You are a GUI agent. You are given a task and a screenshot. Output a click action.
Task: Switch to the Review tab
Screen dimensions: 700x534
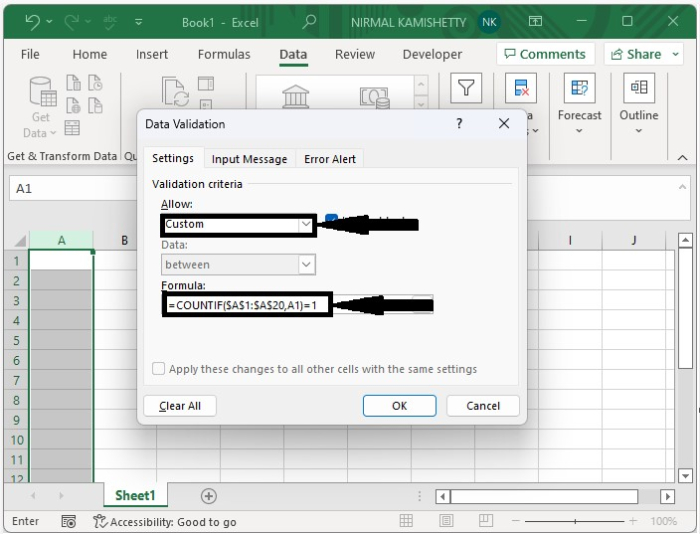coord(355,54)
